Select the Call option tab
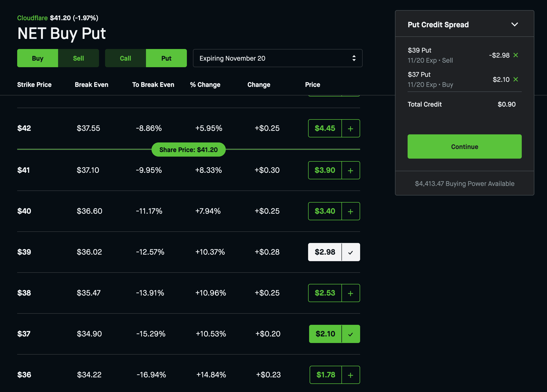Screen dimensions: 547x392 coord(126,58)
